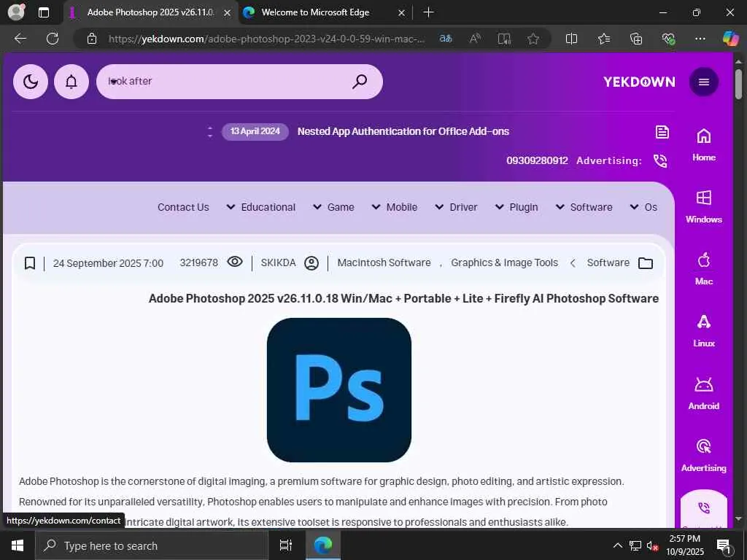Image resolution: width=747 pixels, height=560 pixels.
Task: Click the Read aloud icon
Action: [475, 39]
